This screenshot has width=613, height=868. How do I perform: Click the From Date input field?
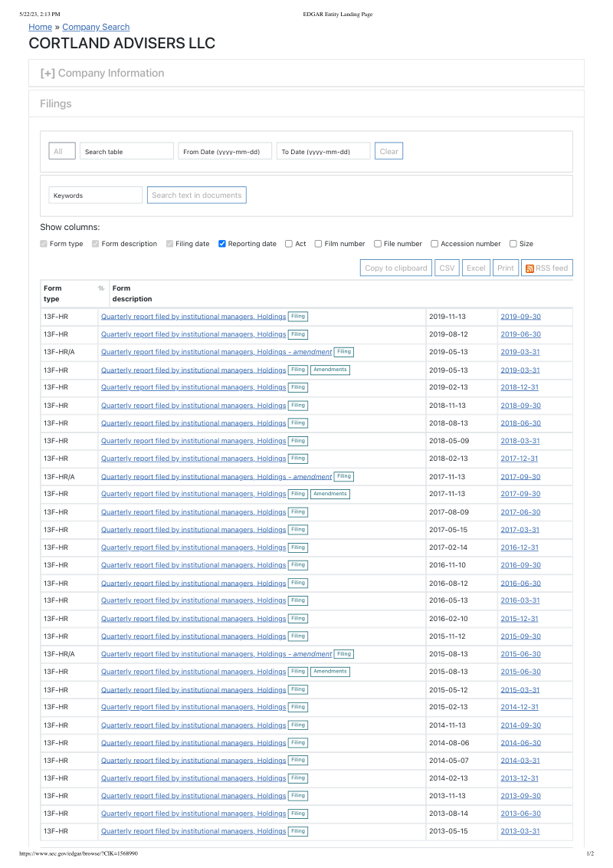point(225,151)
